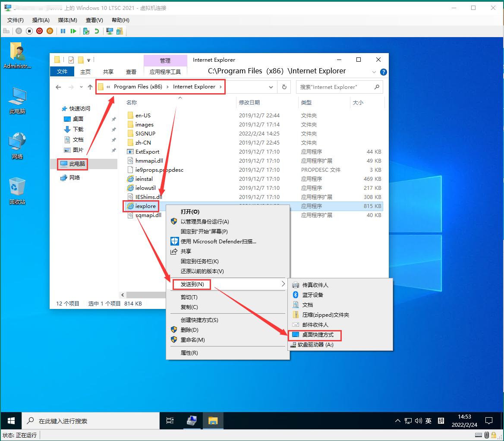Click the Internet Explorer search box
This screenshot has width=504, height=441.
point(334,87)
